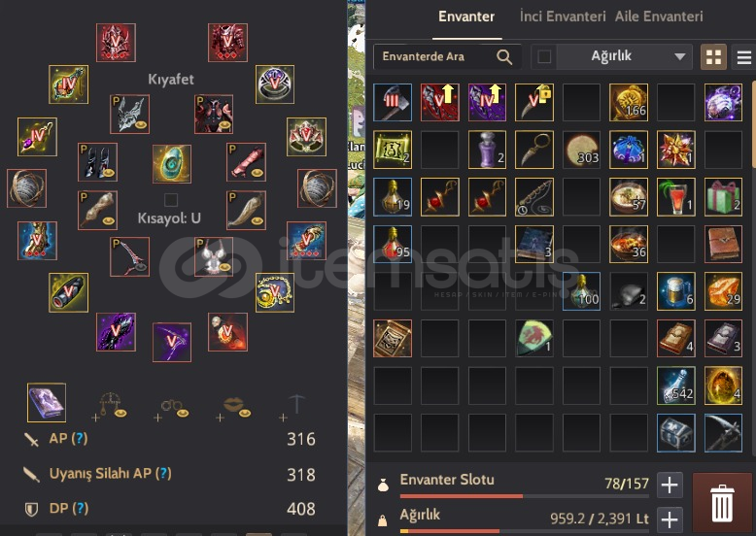Select the green gift box item

(x=723, y=196)
